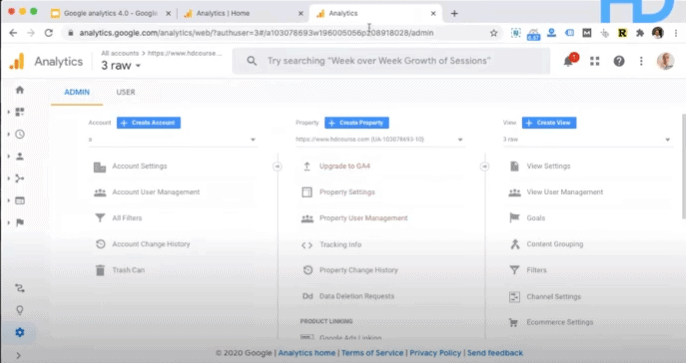The width and height of the screenshot is (686, 363).
Task: Click the Create View button
Action: (x=549, y=123)
